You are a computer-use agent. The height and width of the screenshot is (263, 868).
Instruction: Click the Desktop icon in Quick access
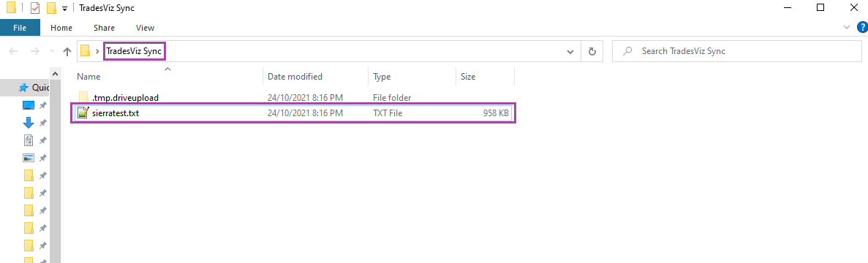[29, 105]
